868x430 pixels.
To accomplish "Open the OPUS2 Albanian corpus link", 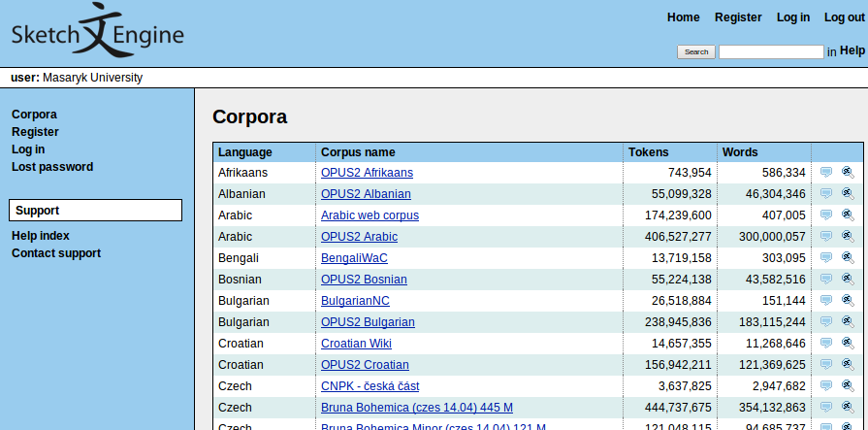I will tap(366, 194).
